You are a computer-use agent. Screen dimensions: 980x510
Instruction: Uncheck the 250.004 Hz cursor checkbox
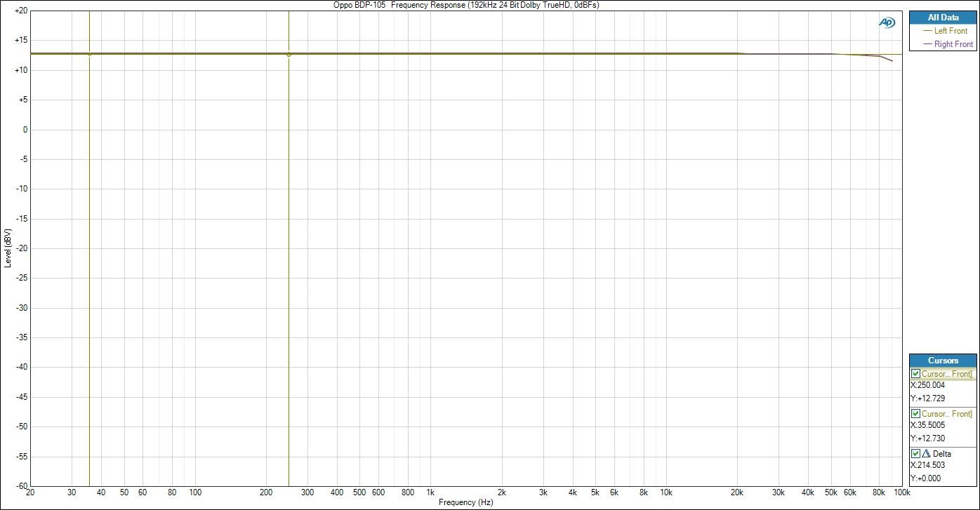coord(915,374)
